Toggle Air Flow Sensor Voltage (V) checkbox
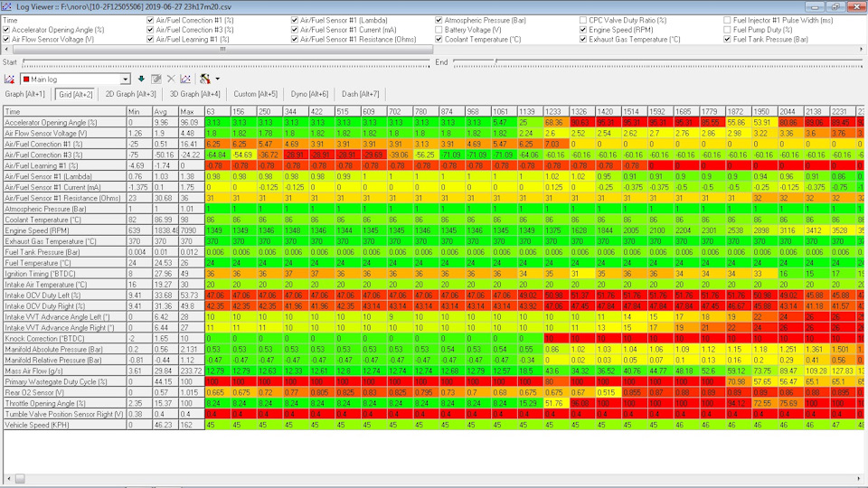868x488 pixels. (6, 39)
